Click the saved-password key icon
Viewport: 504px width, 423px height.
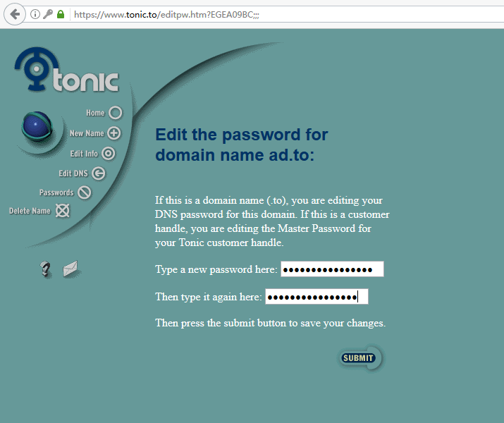(48, 14)
